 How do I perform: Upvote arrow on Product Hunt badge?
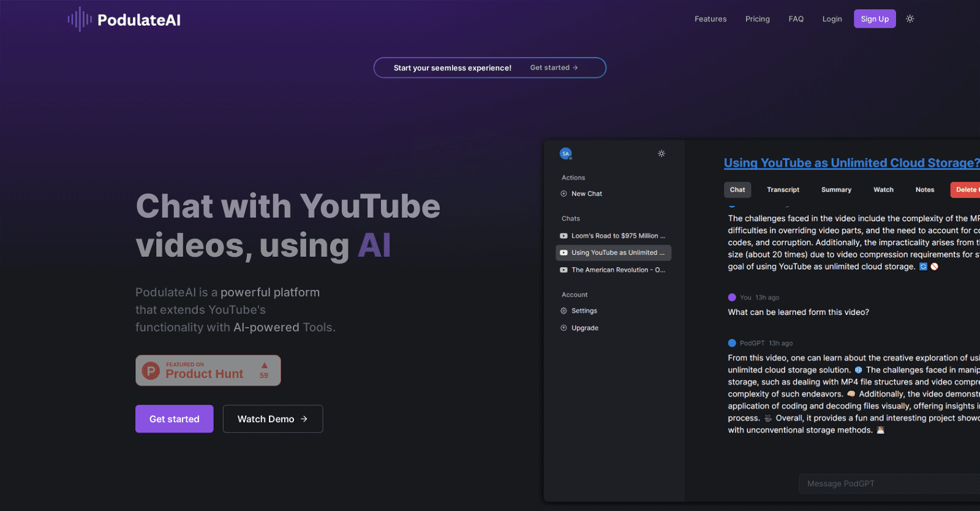[x=265, y=366]
